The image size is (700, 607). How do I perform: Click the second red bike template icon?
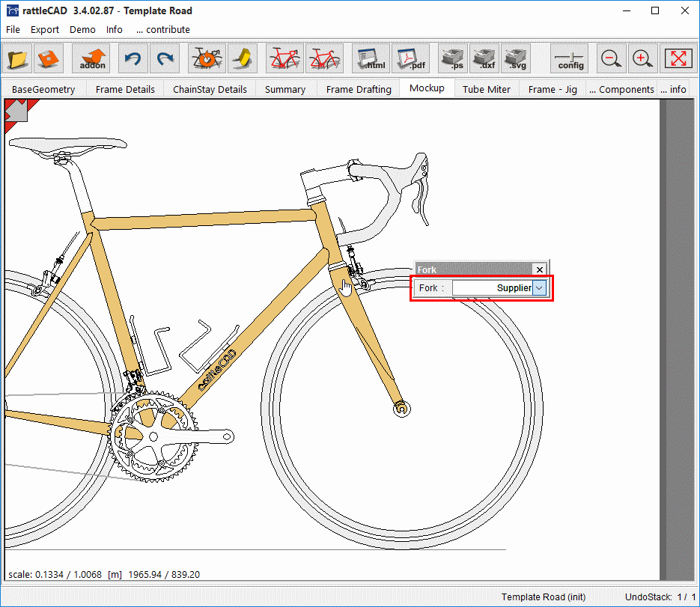[325, 58]
